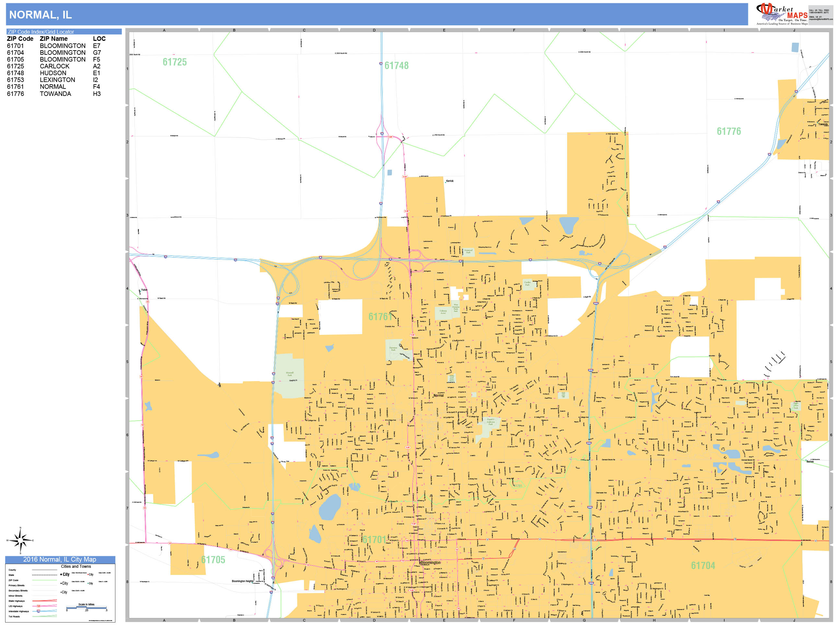Viewport: 840px width, 630px height.
Task: Click the Toll Roads line sample in legend
Action: (x=45, y=617)
